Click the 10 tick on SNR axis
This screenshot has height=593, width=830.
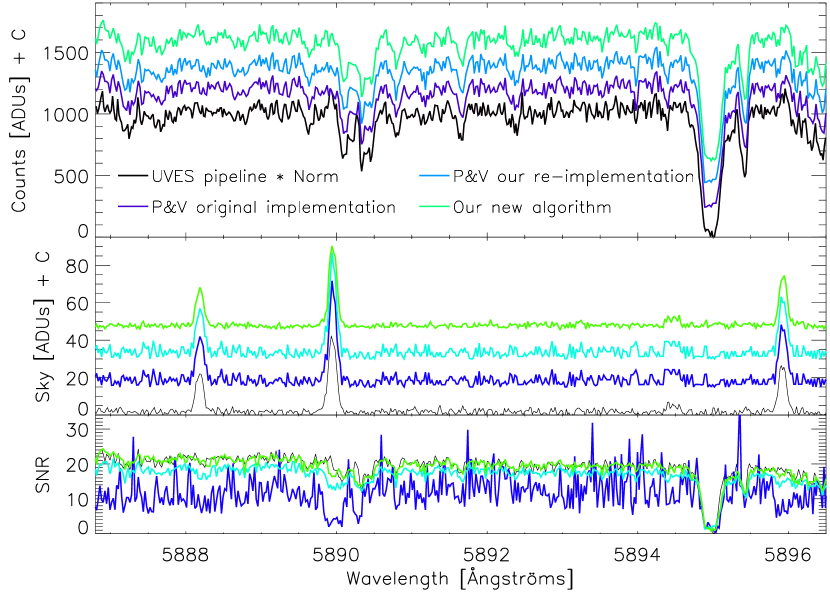point(76,500)
